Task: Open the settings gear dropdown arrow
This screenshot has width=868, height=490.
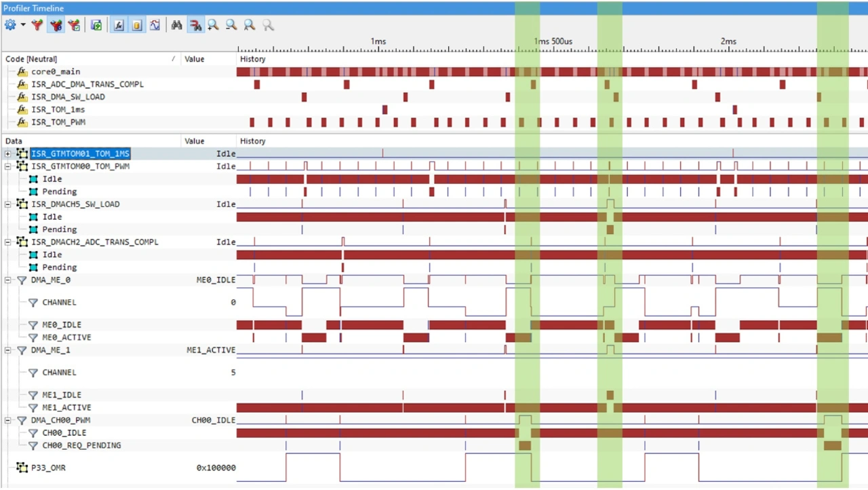Action: pyautogui.click(x=23, y=25)
